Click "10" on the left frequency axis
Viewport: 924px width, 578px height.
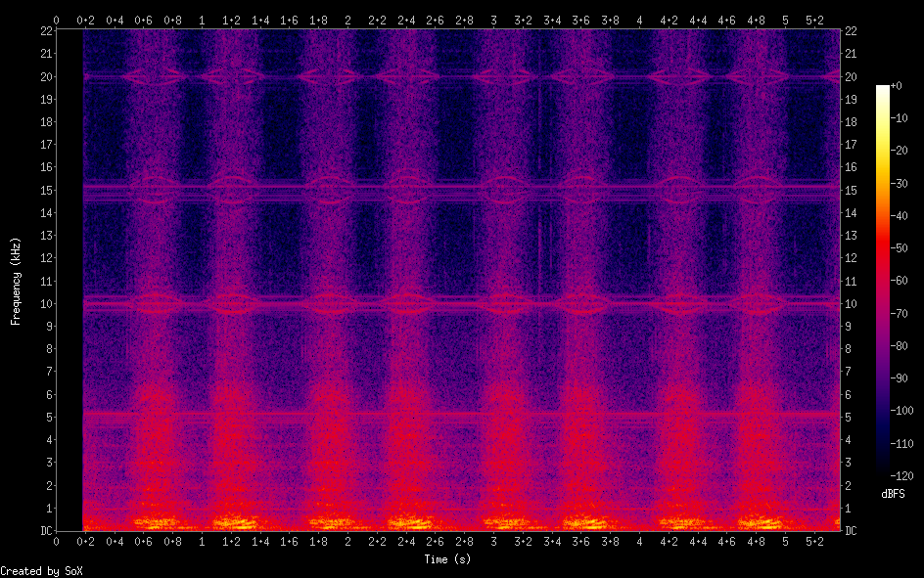coord(47,304)
